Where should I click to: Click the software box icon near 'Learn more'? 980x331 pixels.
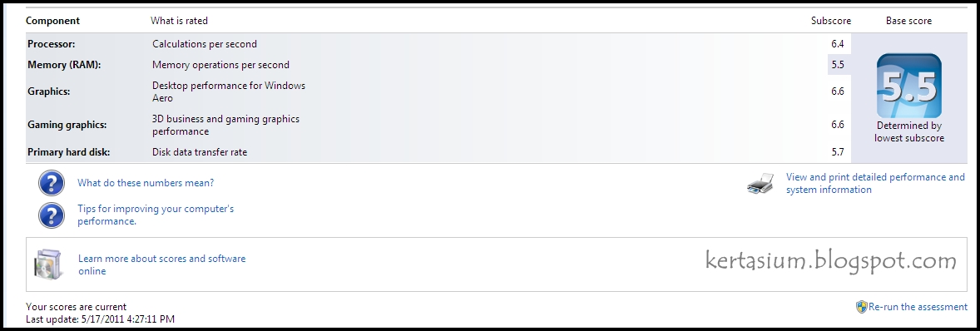pyautogui.click(x=47, y=264)
